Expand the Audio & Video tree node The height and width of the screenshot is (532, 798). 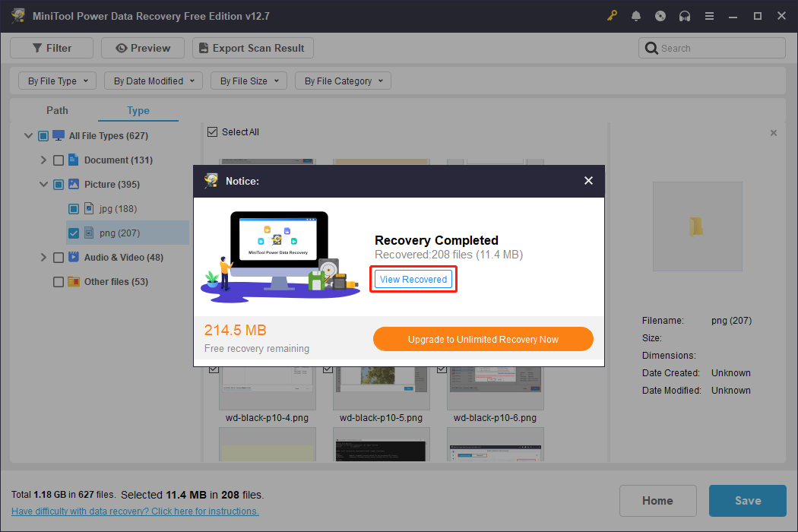(x=43, y=257)
